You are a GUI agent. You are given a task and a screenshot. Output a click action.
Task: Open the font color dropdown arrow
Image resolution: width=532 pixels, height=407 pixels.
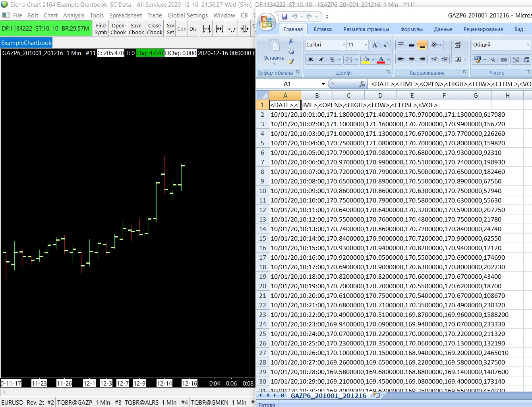(388, 60)
